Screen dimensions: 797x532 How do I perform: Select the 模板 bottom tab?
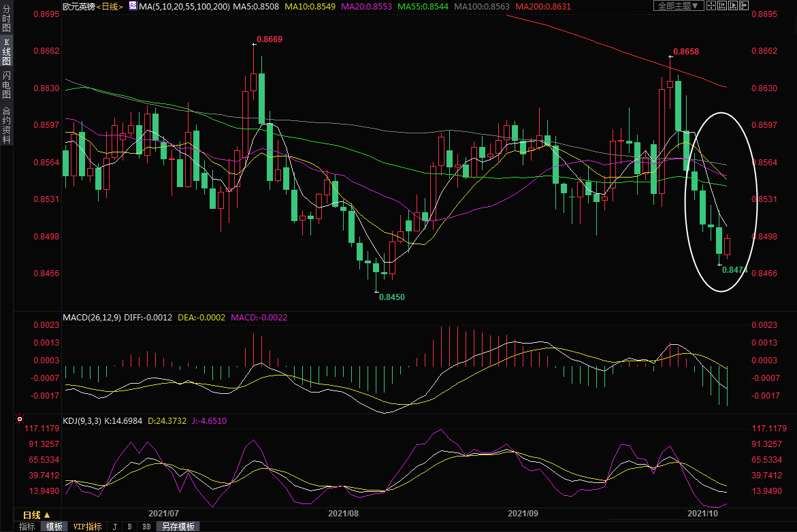click(x=54, y=527)
